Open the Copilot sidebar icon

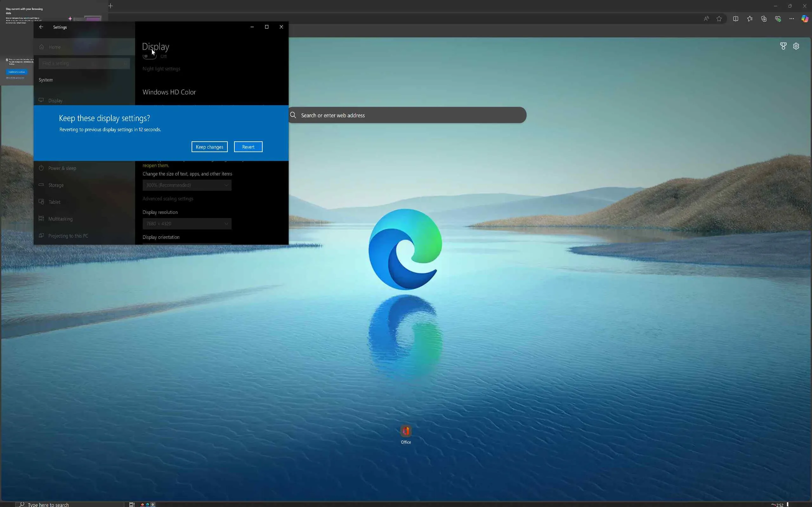tap(805, 19)
